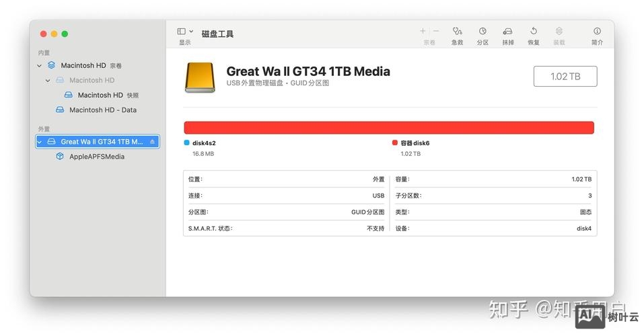Click the USB 外置物理磁盘 subtitle
The height and width of the screenshot is (336, 644).
278,83
